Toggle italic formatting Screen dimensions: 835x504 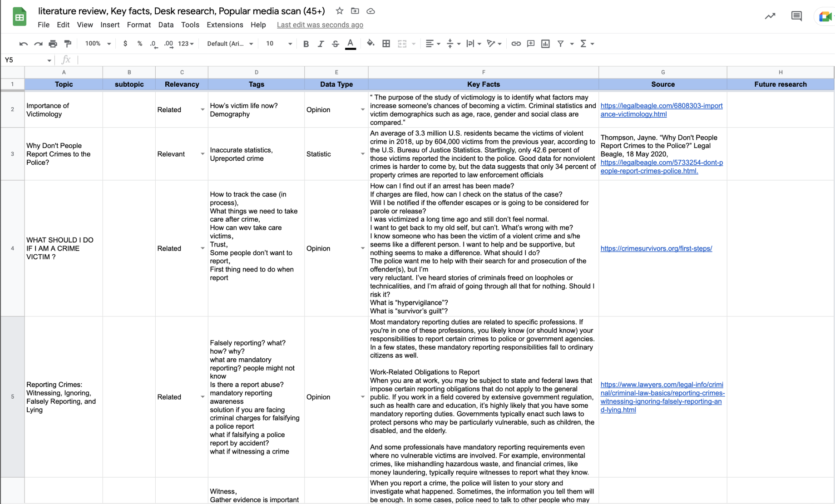(321, 44)
